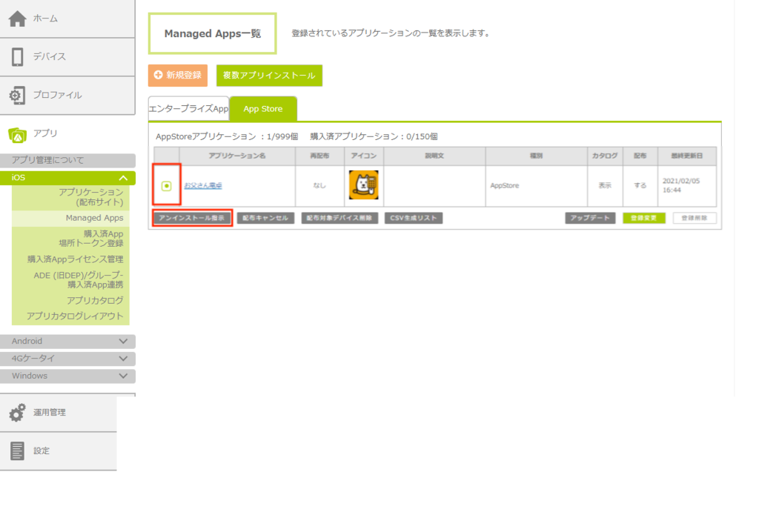This screenshot has height=532, width=759.
Task: Select the green Apps icon in sidebar
Action: coord(17,134)
